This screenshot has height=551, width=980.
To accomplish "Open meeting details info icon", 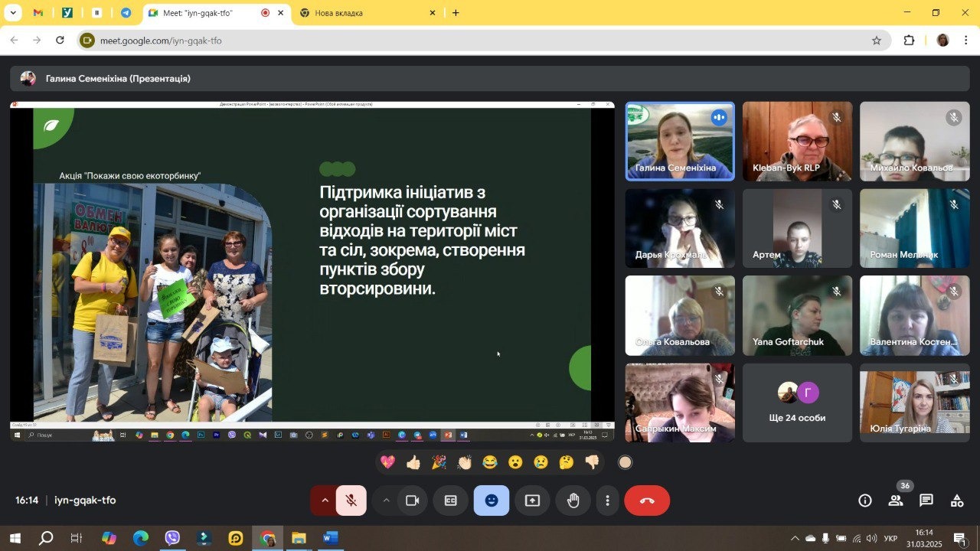I will pyautogui.click(x=864, y=500).
